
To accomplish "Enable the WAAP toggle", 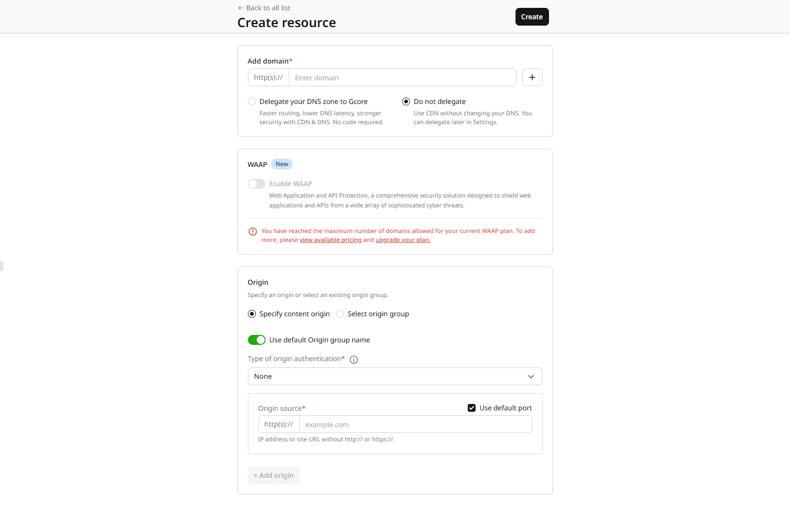I will pos(257,183).
